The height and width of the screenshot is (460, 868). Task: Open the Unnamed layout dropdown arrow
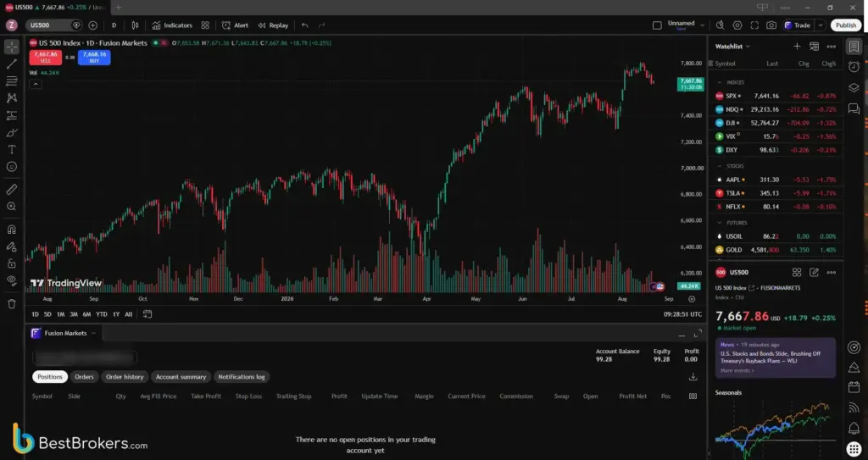click(x=703, y=25)
